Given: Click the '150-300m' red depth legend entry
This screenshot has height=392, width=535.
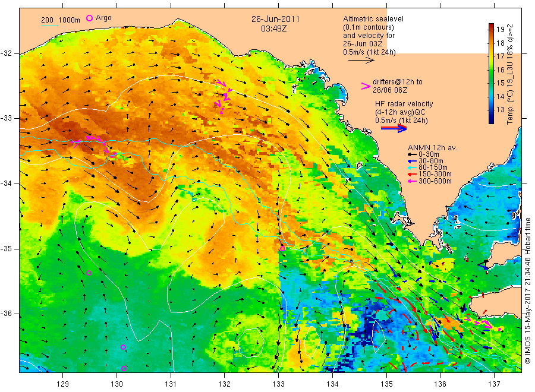Looking at the screenshot, I should 430,174.
